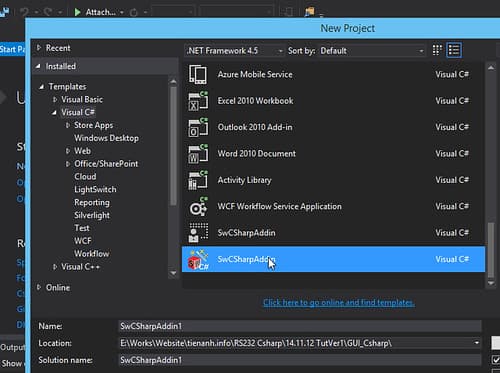Select the Excel 2010 Workbook name text
The width and height of the screenshot is (500, 373).
(255, 101)
